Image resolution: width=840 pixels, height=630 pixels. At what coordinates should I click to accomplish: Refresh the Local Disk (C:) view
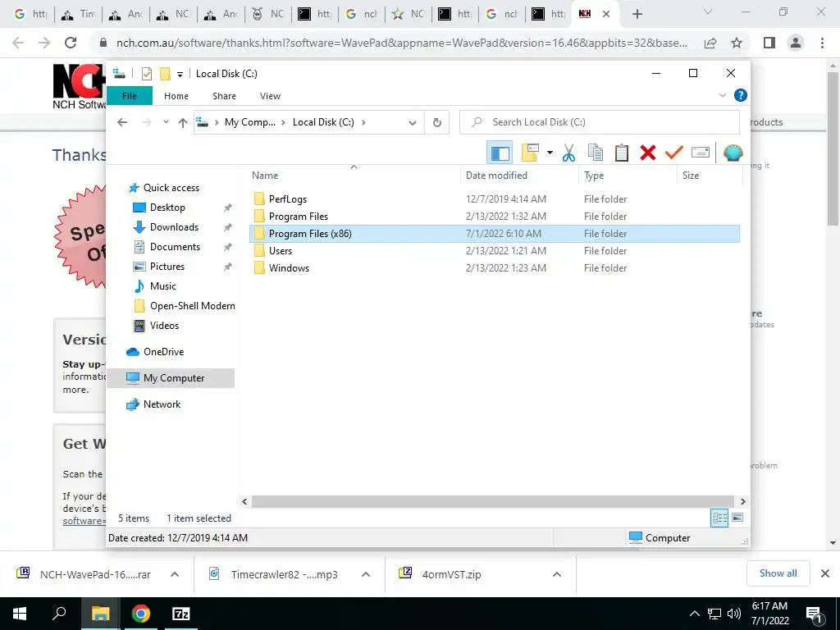point(437,123)
